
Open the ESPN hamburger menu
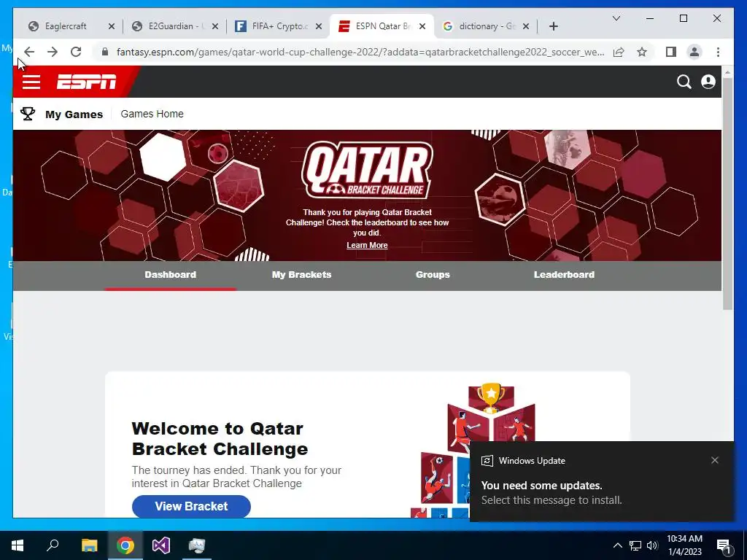(31, 82)
